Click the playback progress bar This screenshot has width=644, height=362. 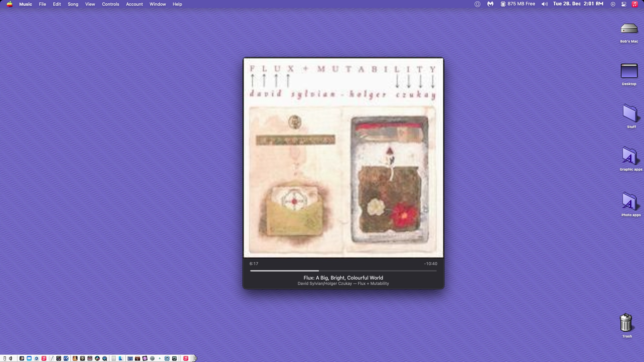(343, 270)
